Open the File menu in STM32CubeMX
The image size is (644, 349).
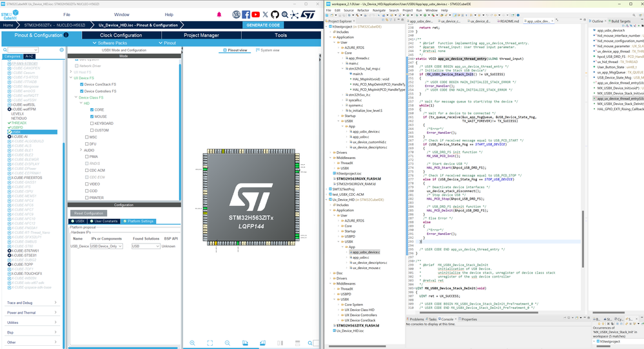66,14
